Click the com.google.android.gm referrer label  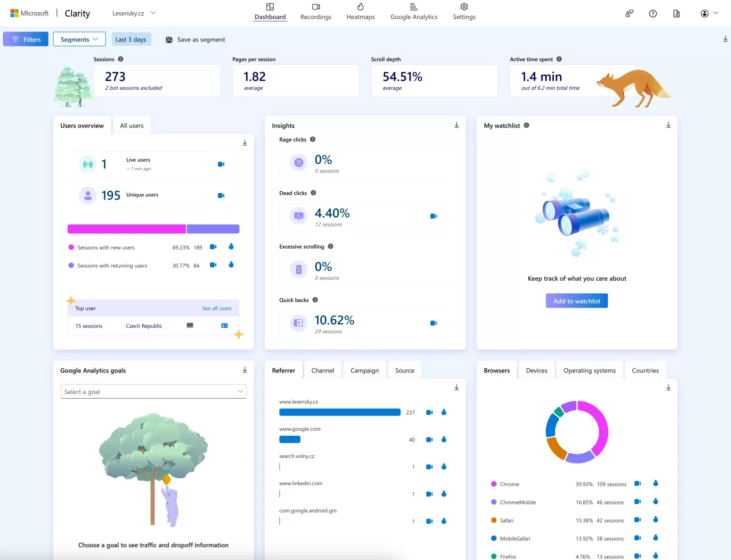pos(308,511)
